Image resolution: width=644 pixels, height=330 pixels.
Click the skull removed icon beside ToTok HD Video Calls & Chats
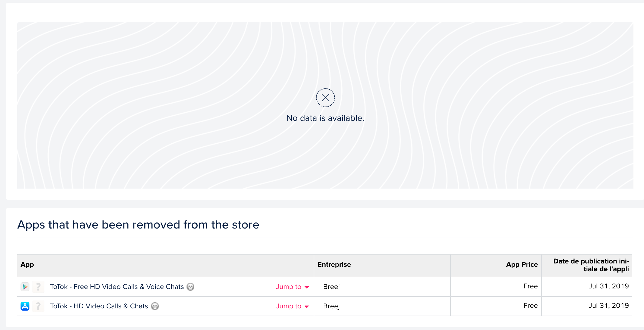coord(155,306)
